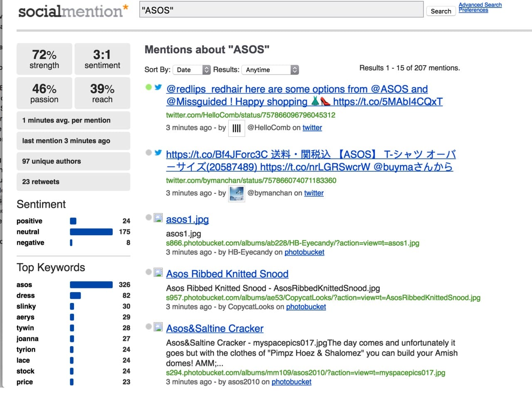
Task: Focus the "ASOS" search input field
Action: point(281,10)
